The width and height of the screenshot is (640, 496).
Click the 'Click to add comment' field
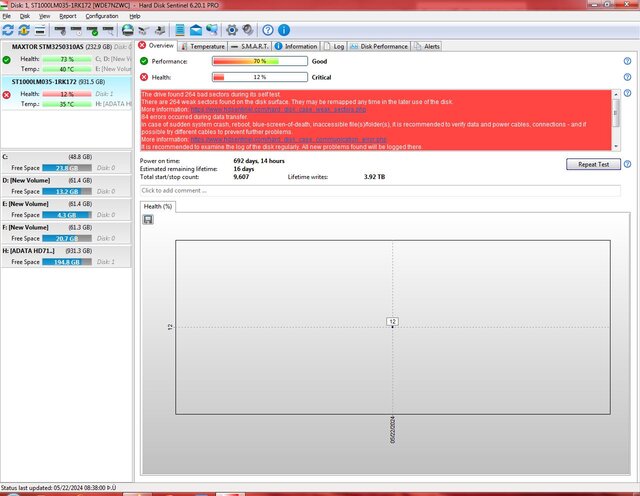(379, 190)
